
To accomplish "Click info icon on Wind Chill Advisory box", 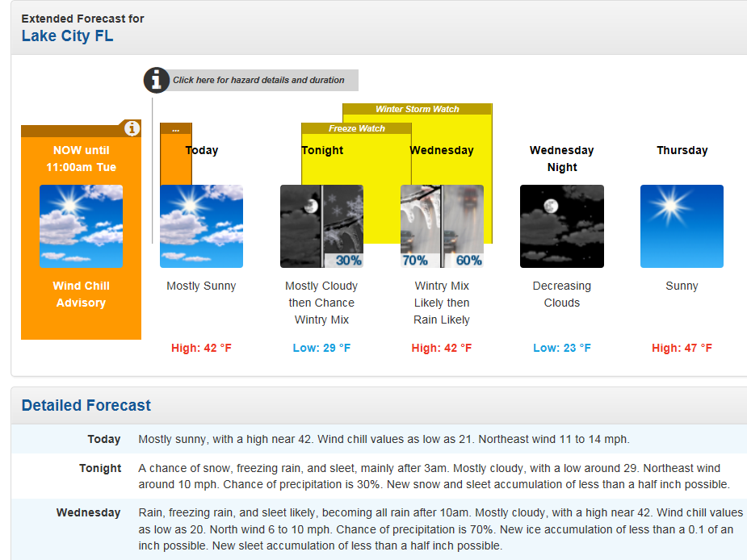I will tap(132, 128).
